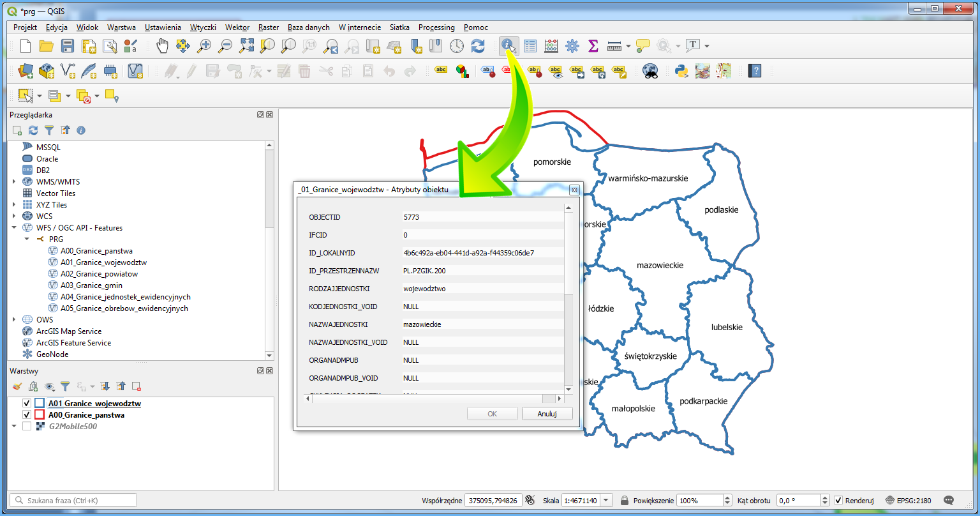
Task: Select A05_Granice_obrebow_ewidencyjnych WFS layer
Action: click(124, 308)
